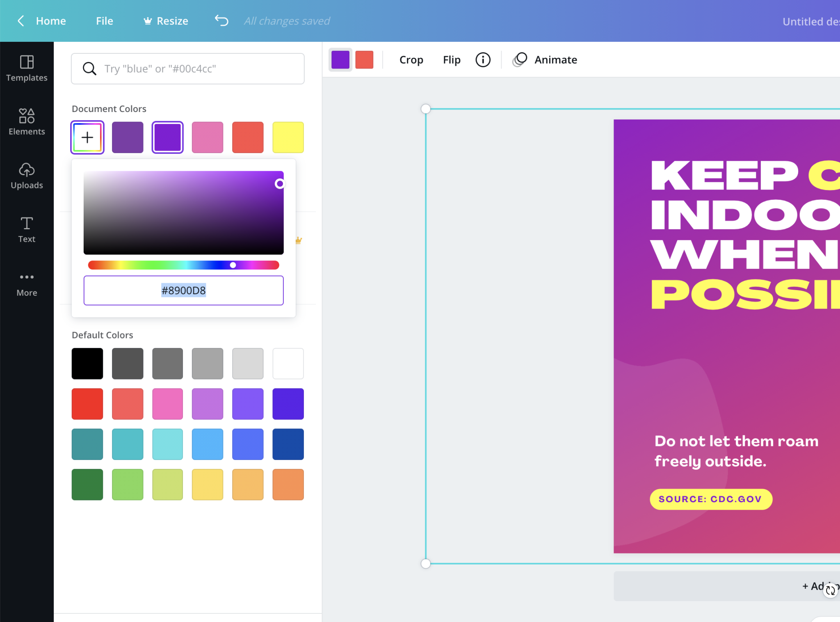Select the red Document Colors swatch

(x=248, y=137)
